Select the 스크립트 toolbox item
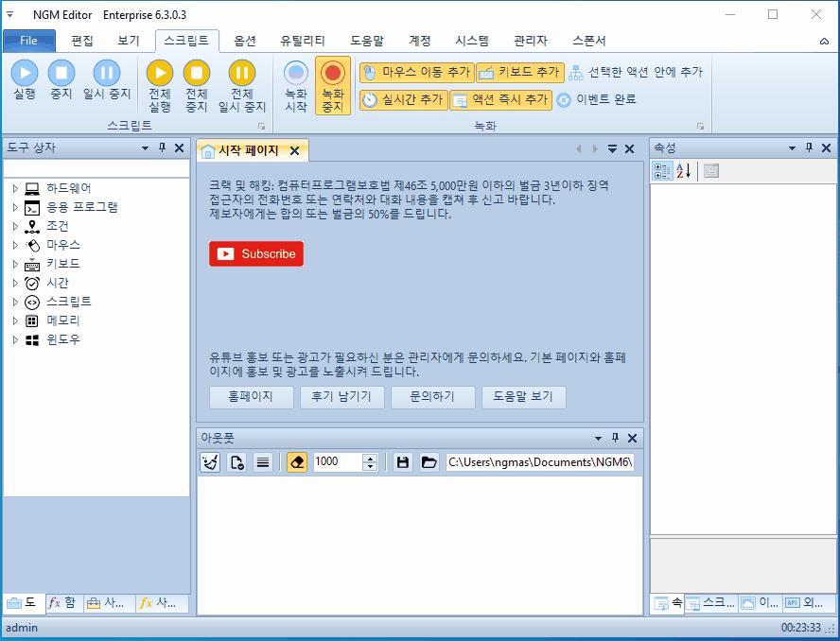The image size is (840, 641). pyautogui.click(x=68, y=302)
